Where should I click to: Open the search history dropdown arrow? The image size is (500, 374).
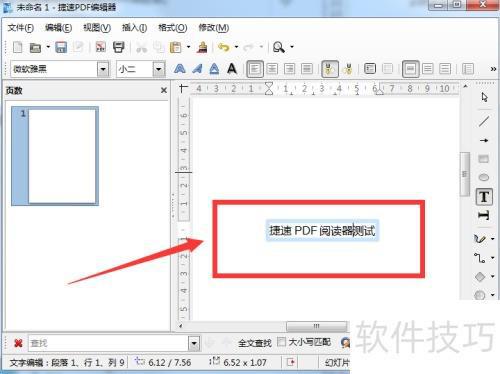[194, 343]
